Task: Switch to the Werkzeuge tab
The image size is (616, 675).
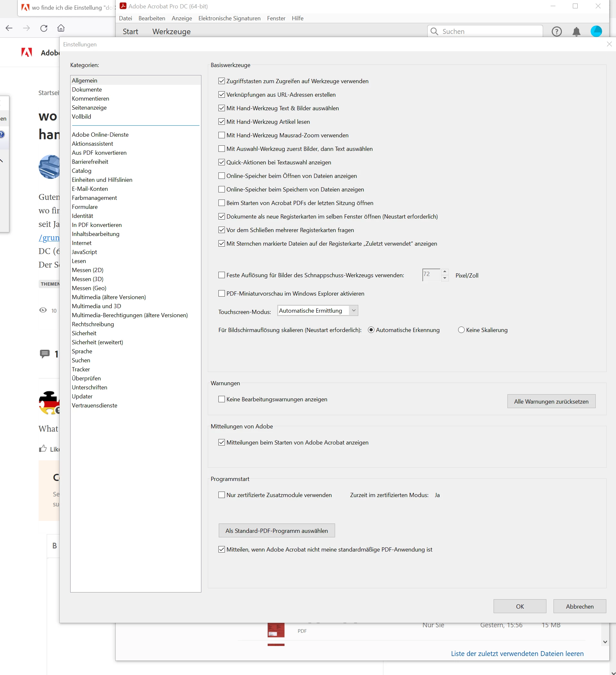Action: [x=171, y=32]
